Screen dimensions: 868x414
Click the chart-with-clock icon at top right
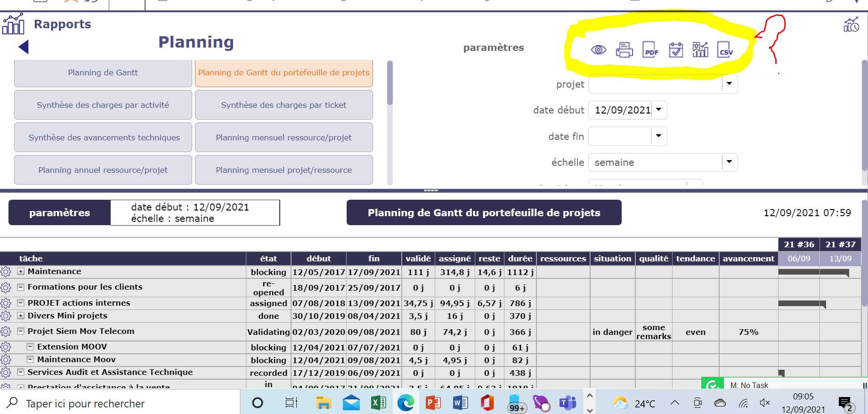point(852,24)
